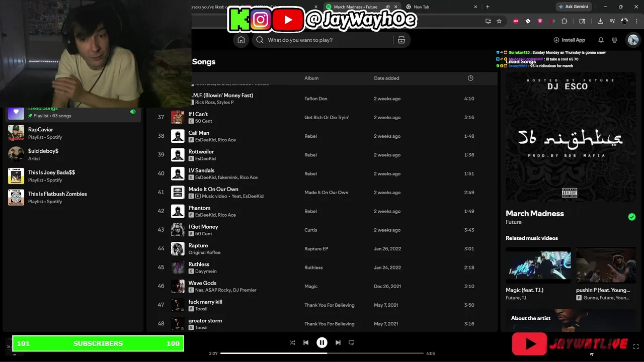Open the $uicideboy$ artist in sidebar

click(73, 154)
